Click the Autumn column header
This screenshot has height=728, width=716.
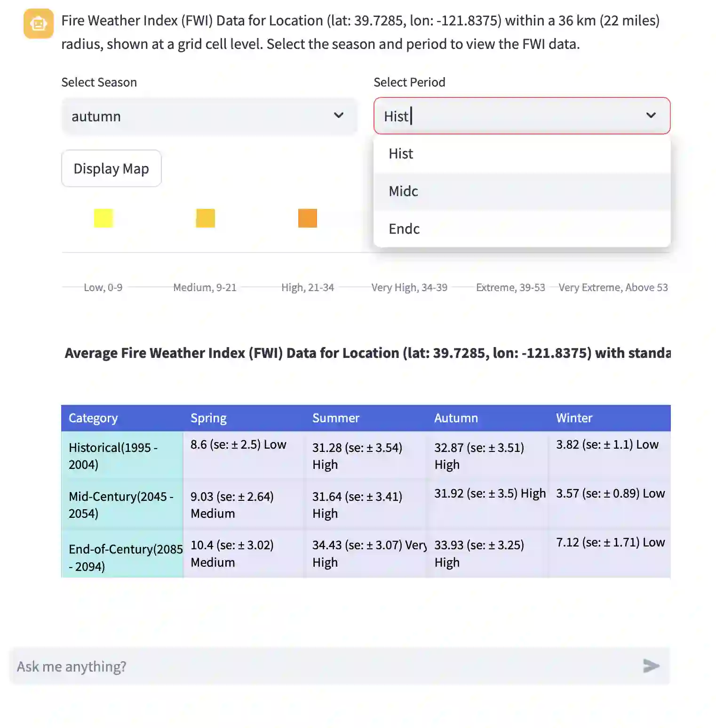488,418
